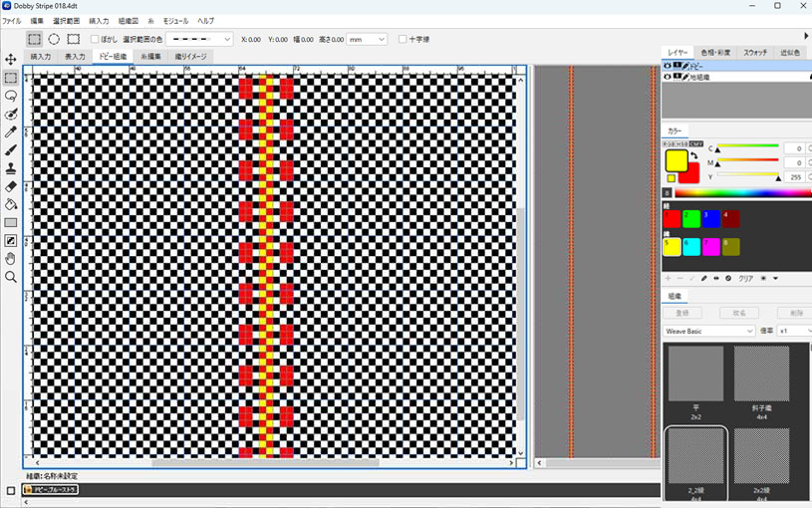Select the Brush tool
The width and height of the screenshot is (812, 508).
(x=10, y=149)
